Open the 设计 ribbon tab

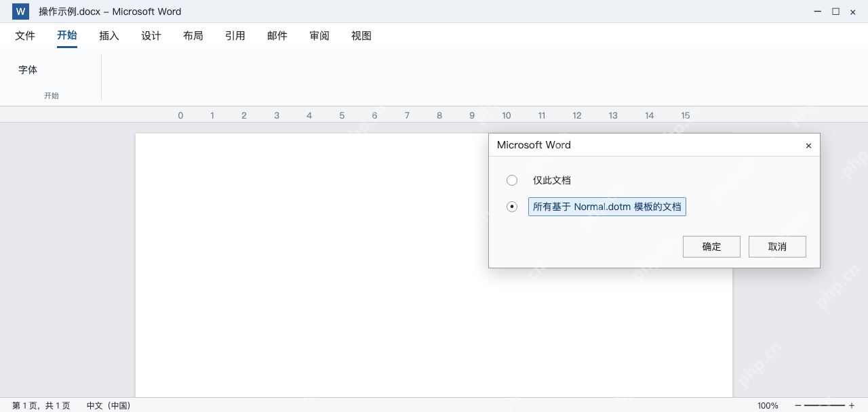click(x=151, y=36)
